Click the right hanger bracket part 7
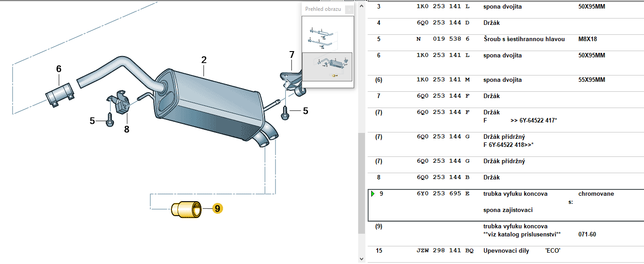The height and width of the screenshot is (264, 644). pyautogui.click(x=293, y=82)
